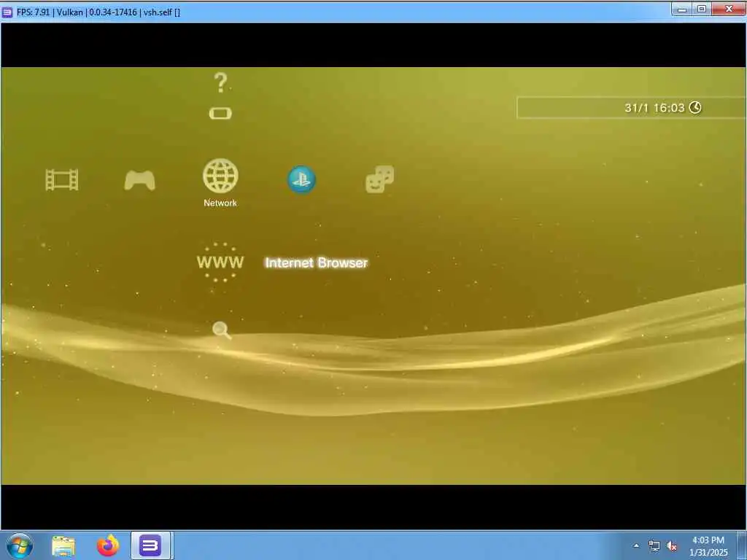This screenshot has width=747, height=560.
Task: Maximize the RPCS3 window
Action: [702, 9]
